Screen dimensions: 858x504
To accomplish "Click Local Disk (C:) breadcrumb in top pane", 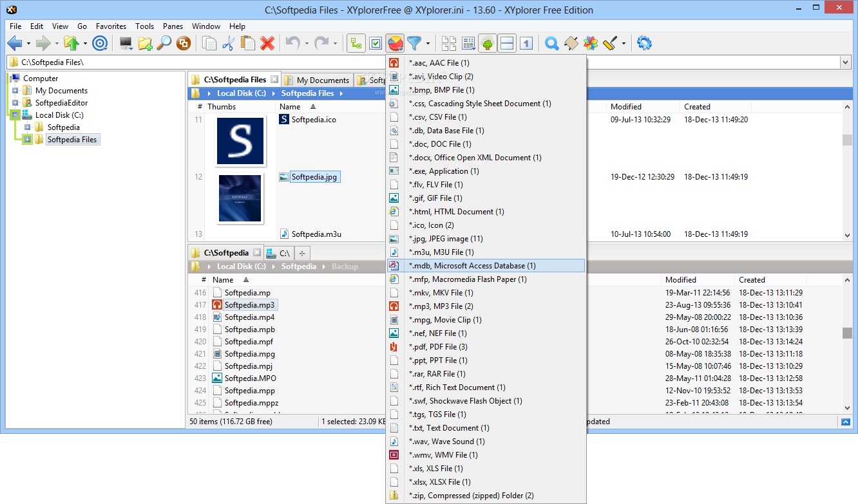I will 242,93.
